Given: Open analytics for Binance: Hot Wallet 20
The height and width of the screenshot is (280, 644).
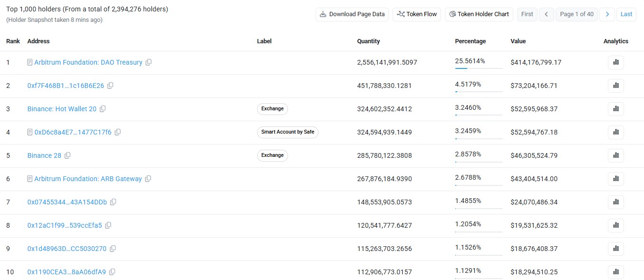Looking at the screenshot, I should pyautogui.click(x=616, y=109).
